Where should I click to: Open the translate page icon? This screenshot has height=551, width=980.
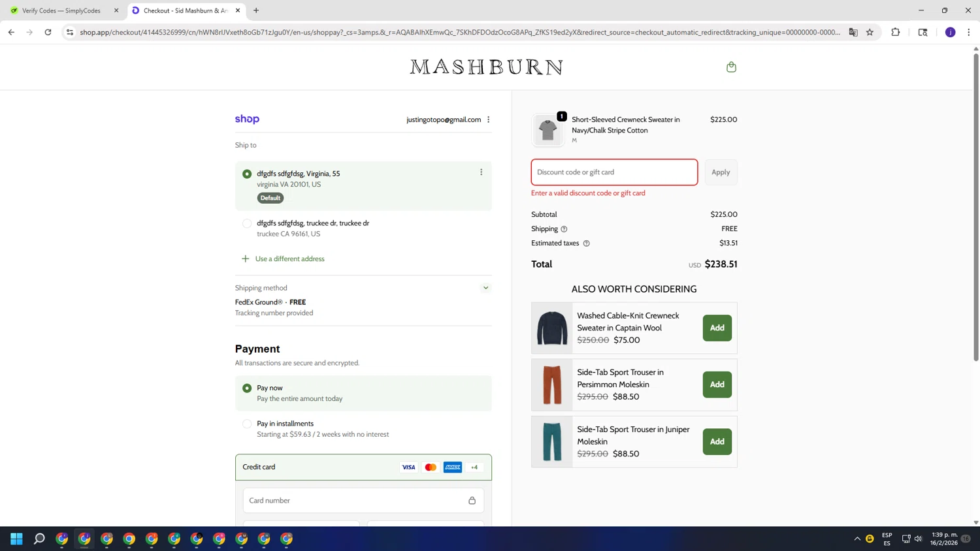point(853,32)
